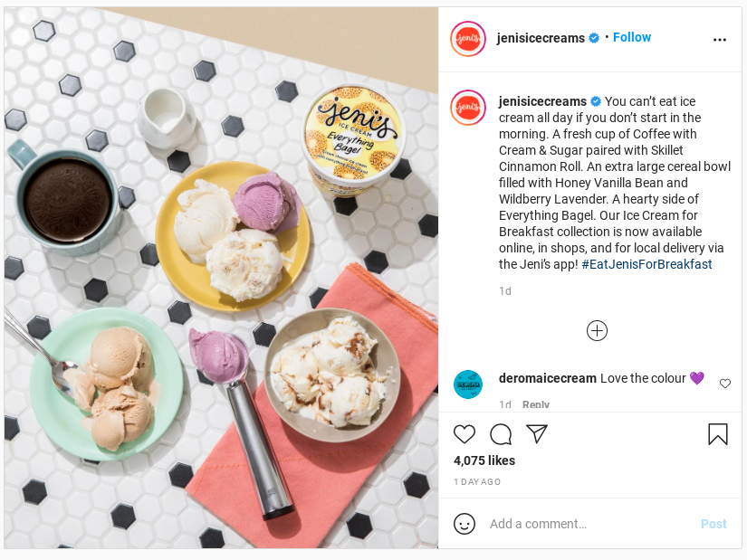The image size is (747, 560).
Task: View the 4,075 likes list
Action: [x=484, y=460]
